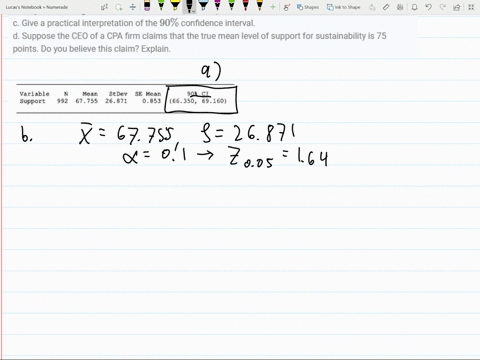Click question c practical interpretation text

coord(134,23)
